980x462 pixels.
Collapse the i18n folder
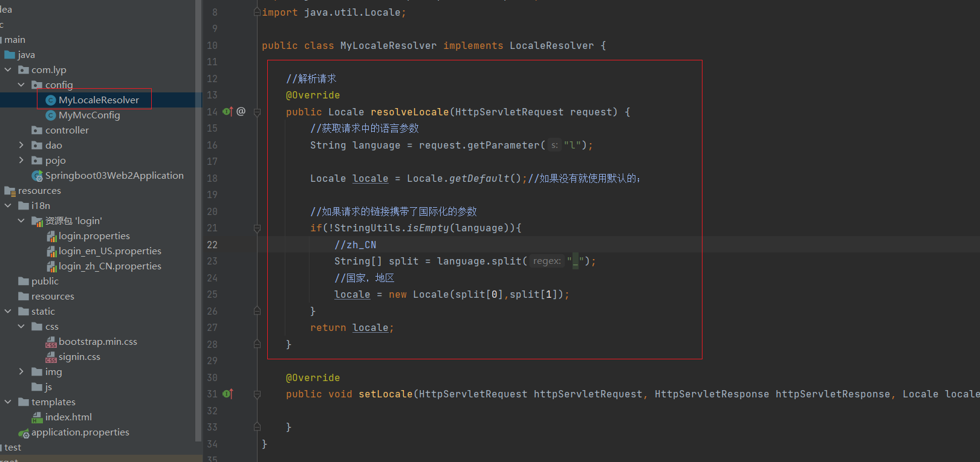point(8,206)
